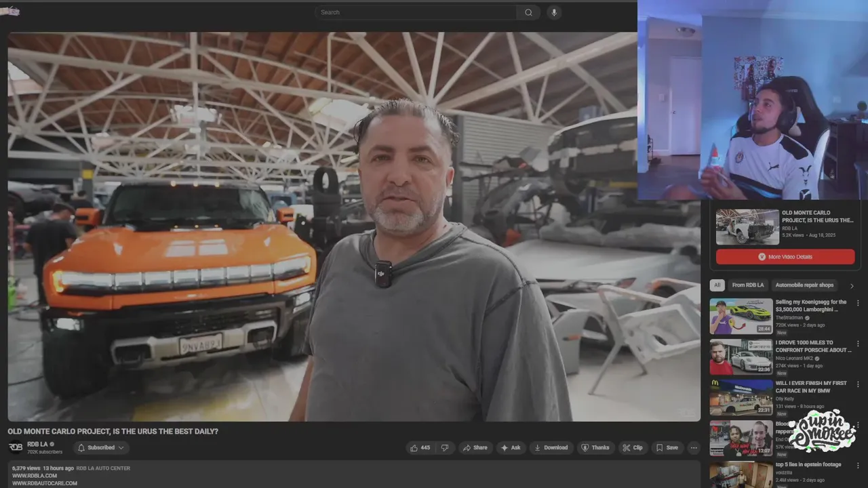Open top 5 lies in epstein footage
Image resolution: width=868 pixels, height=488 pixels.
808,464
